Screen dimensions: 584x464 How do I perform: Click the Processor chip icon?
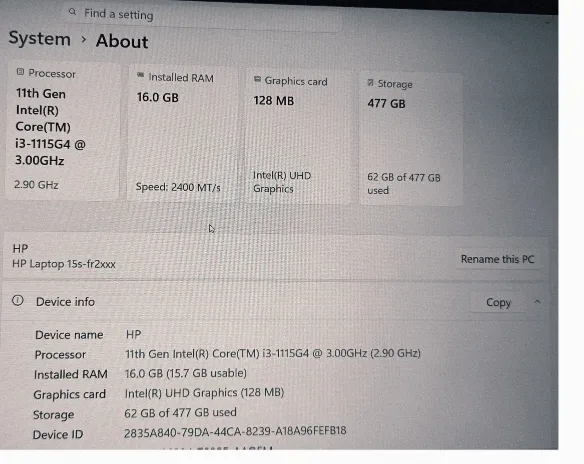click(20, 72)
